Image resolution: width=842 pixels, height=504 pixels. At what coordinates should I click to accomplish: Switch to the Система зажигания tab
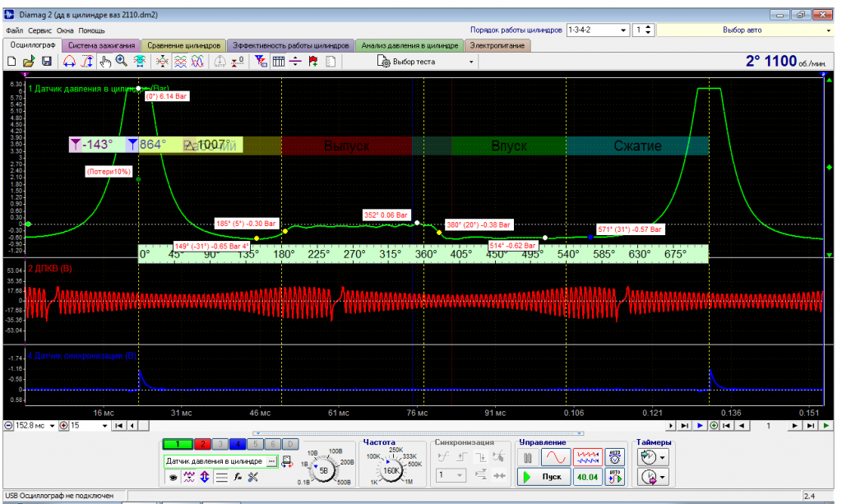click(101, 45)
